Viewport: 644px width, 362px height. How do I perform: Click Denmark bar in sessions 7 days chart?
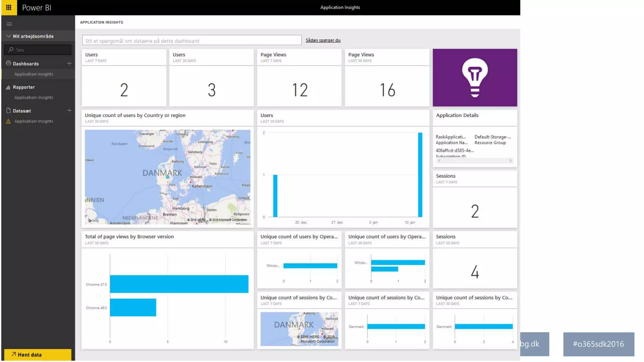[x=396, y=326]
